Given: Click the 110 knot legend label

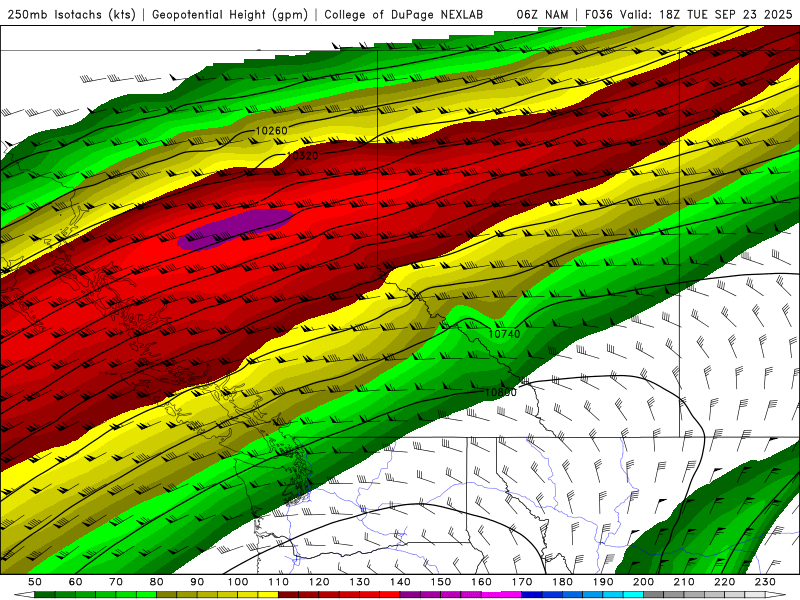Looking at the screenshot, I should pyautogui.click(x=278, y=582).
